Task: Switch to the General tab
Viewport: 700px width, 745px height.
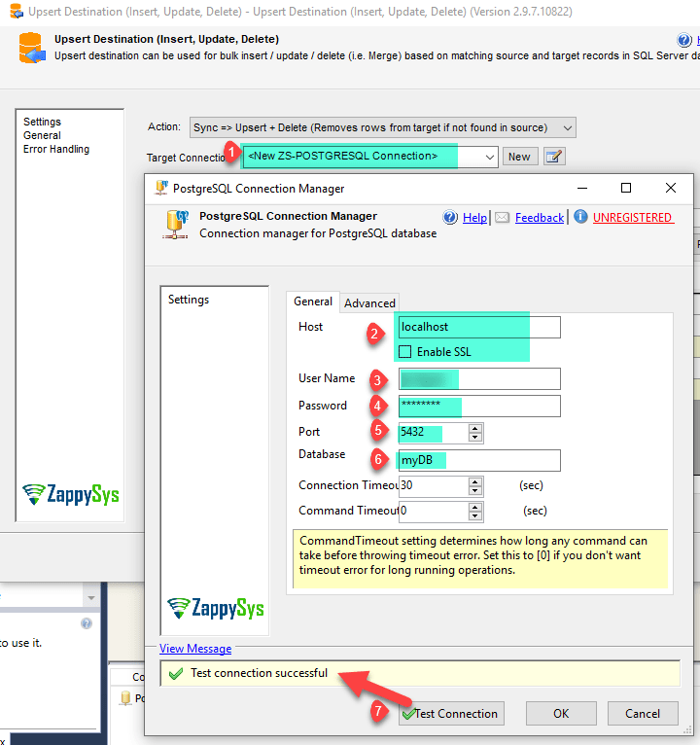Action: [x=312, y=302]
